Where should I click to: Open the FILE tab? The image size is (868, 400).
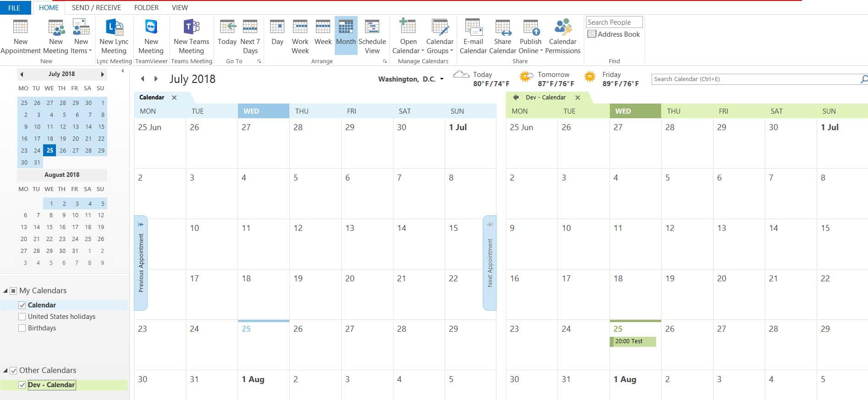click(15, 8)
